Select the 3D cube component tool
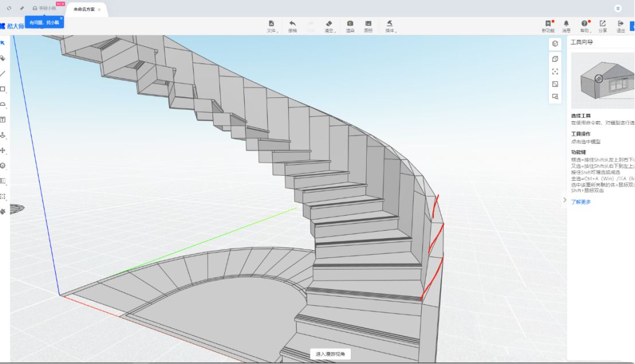The width and height of the screenshot is (635, 364). pos(2,166)
